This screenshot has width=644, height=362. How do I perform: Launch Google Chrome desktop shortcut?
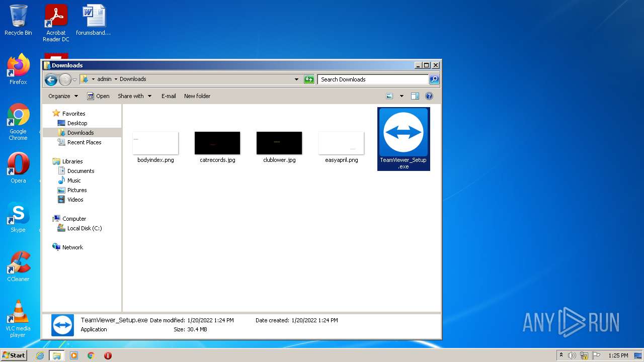[x=18, y=122]
